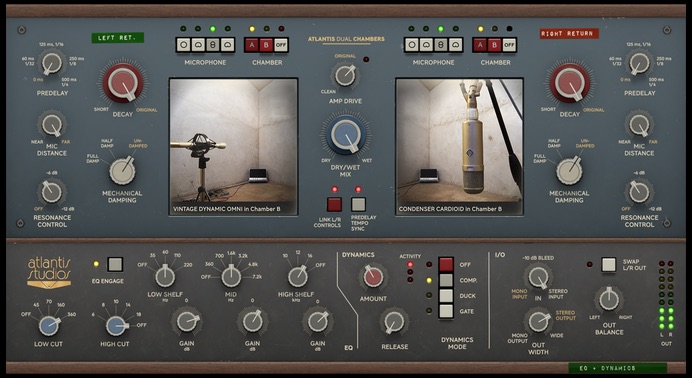
Task: Click the atlantis studios logo
Action: 49,273
